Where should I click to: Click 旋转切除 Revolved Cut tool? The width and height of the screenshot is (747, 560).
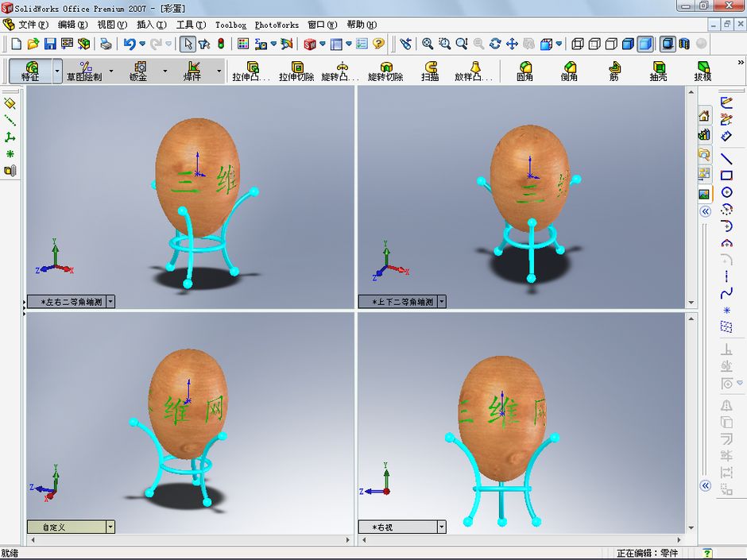click(x=385, y=71)
